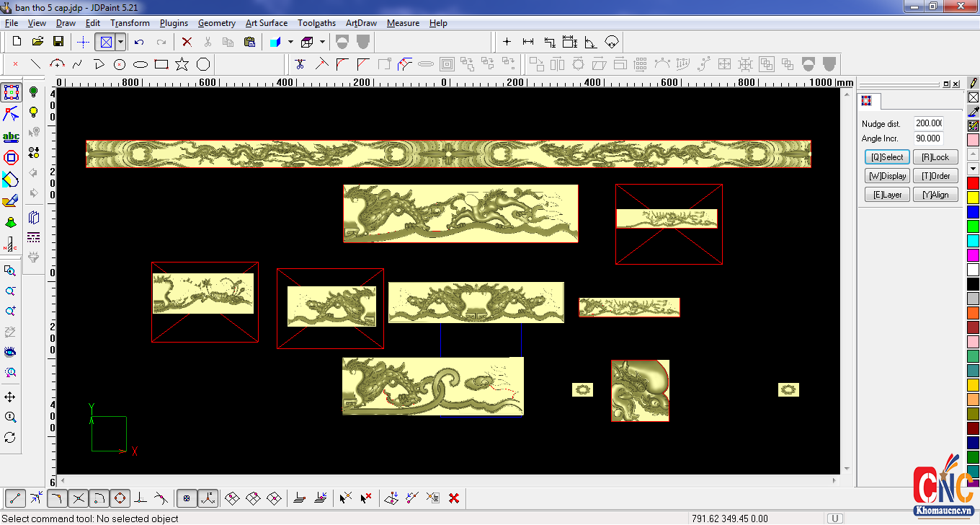
Task: Pick the Rectangle drawing tool
Action: pyautogui.click(x=161, y=64)
